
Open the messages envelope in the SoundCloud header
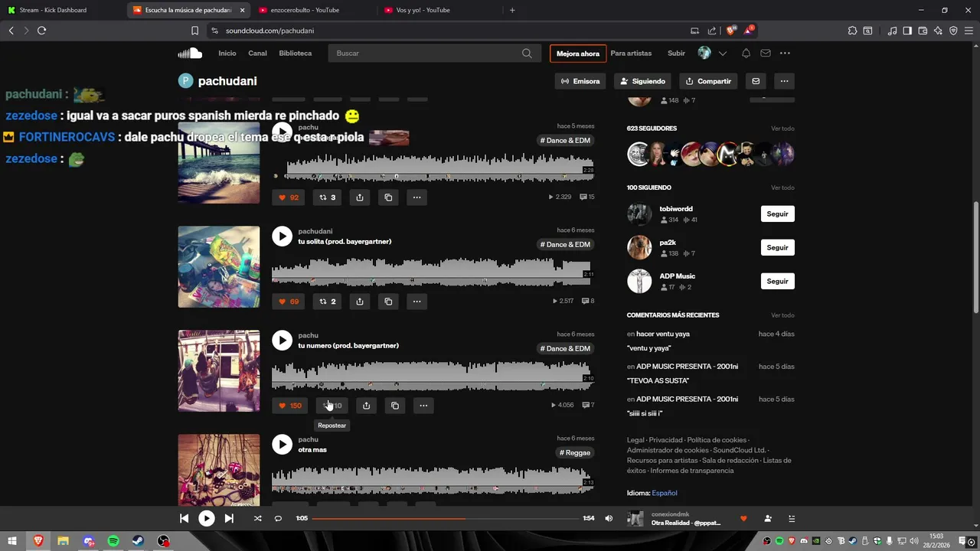(766, 53)
